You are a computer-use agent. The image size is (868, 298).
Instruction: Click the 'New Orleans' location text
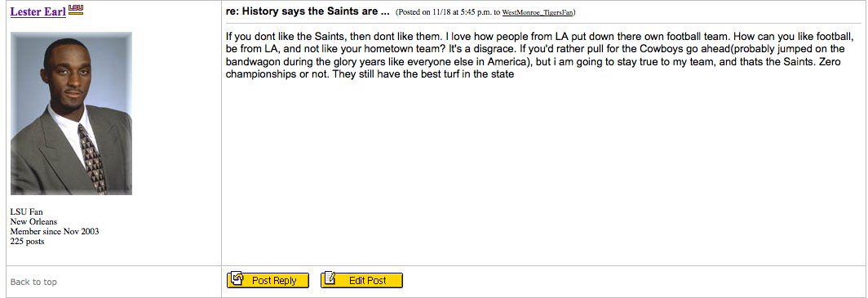33,221
